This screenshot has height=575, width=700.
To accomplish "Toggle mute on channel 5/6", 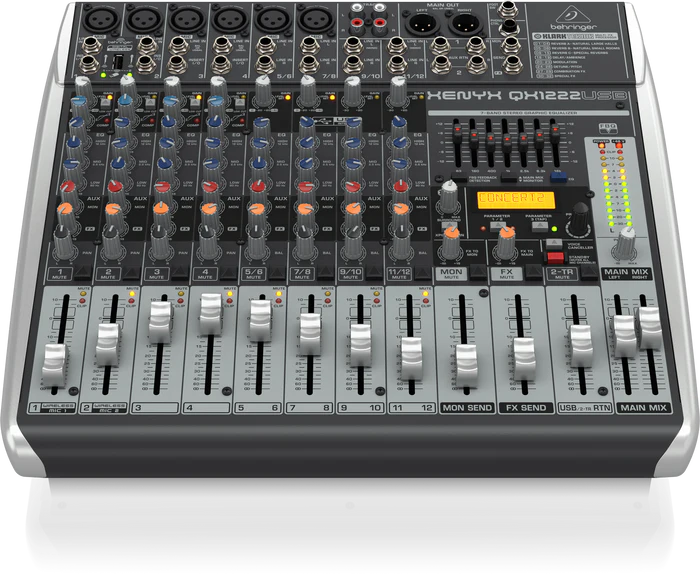I will [256, 273].
